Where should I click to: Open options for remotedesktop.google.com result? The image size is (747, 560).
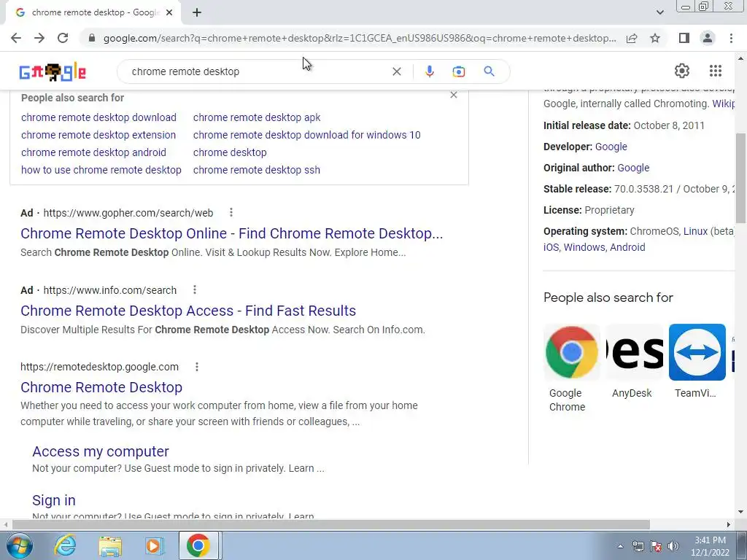tap(197, 367)
